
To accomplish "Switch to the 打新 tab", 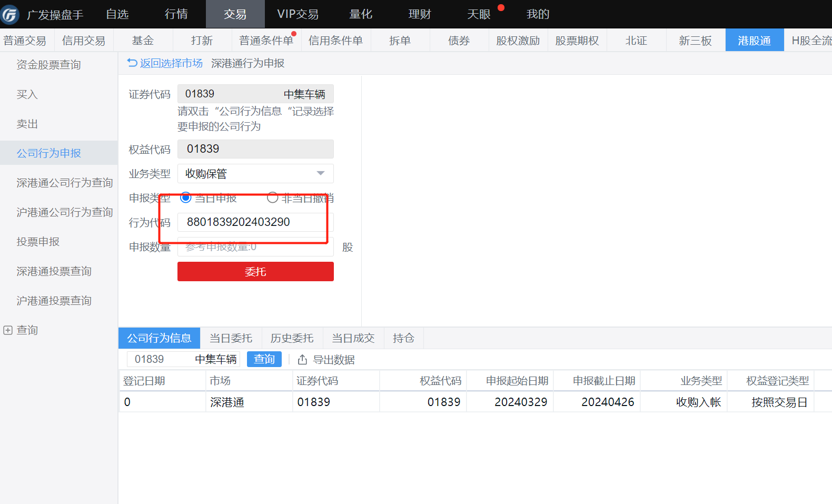I will (202, 41).
